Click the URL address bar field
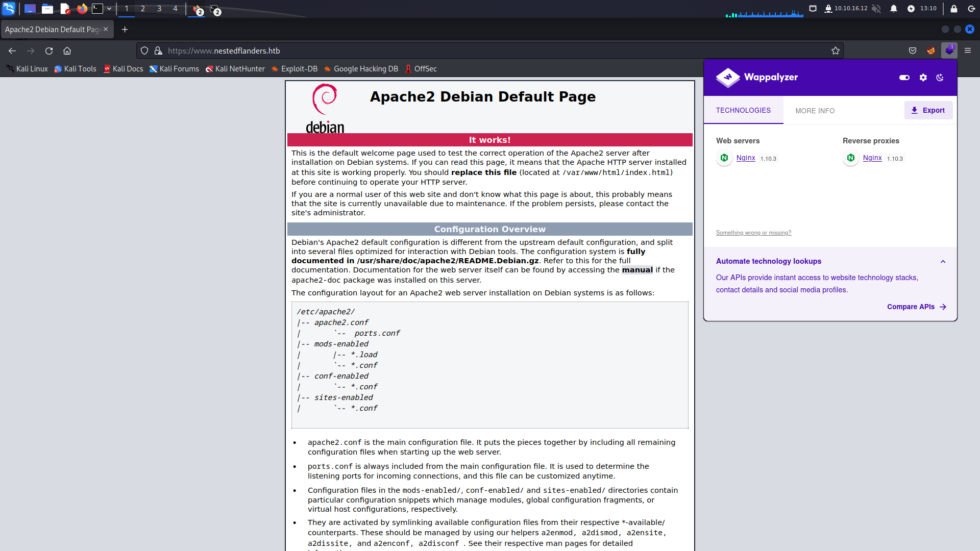Viewport: 980px width, 551px height. pos(459,51)
